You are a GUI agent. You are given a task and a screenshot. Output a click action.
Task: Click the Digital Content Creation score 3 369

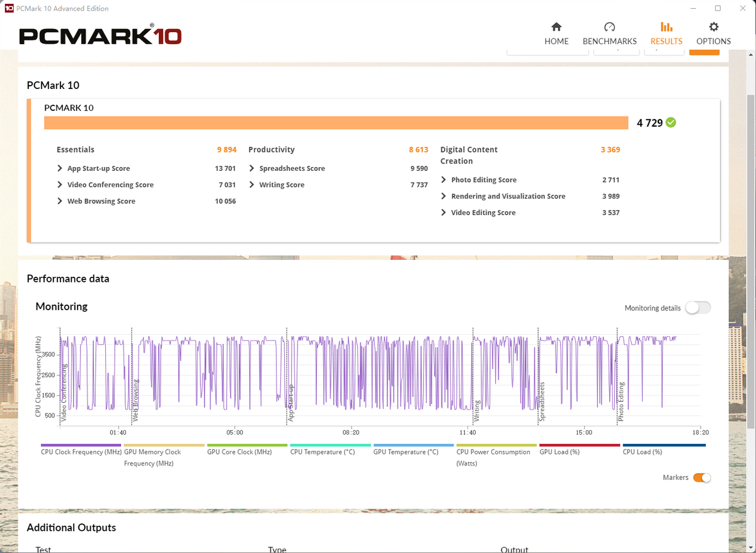[x=610, y=149]
